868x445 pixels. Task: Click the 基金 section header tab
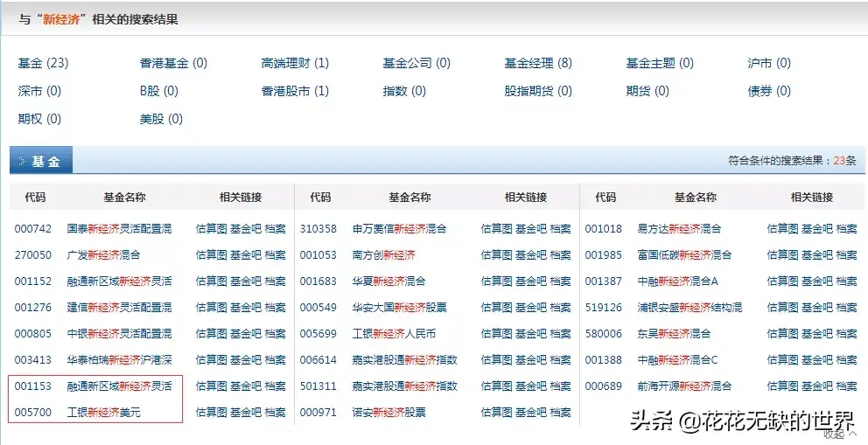pos(41,161)
